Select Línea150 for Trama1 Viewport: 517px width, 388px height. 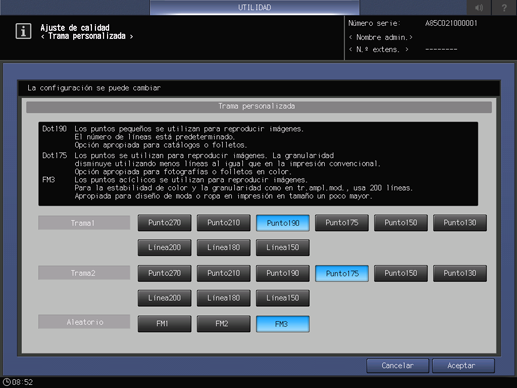point(283,247)
